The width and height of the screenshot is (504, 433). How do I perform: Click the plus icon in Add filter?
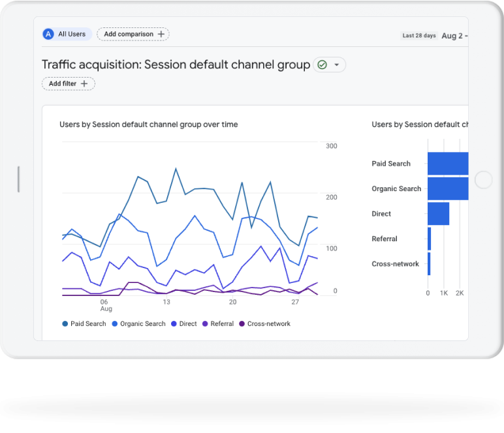pos(84,83)
